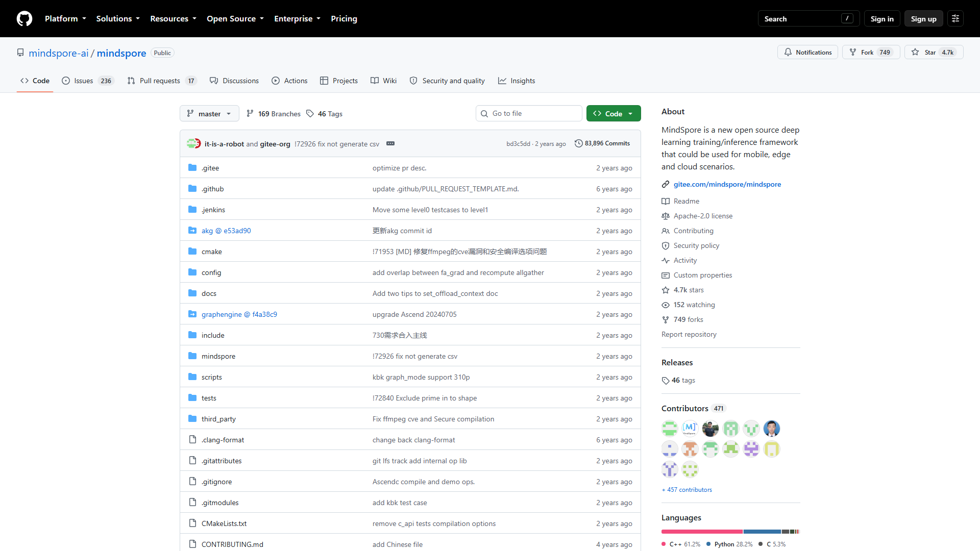Open the bd3c5dd commit hash
The image size is (980, 551).
click(x=518, y=144)
